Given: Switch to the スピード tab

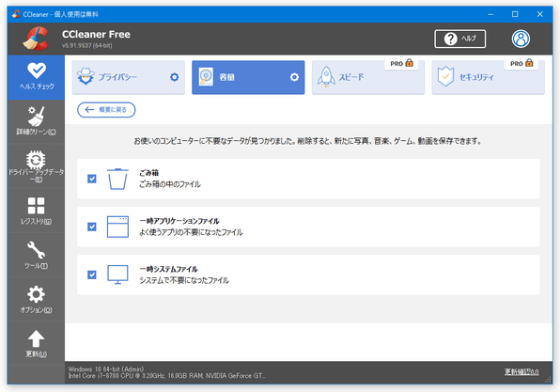Looking at the screenshot, I should [368, 77].
